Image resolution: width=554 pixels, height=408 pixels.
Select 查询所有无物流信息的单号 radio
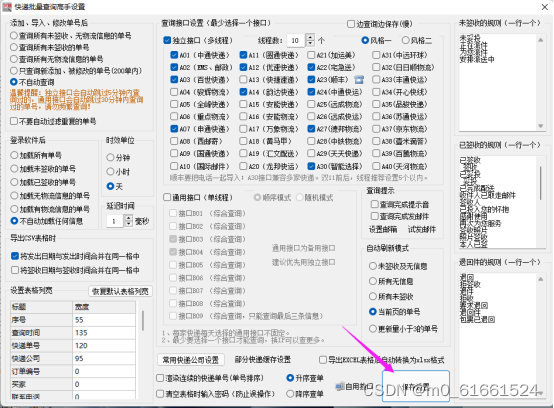click(14, 59)
